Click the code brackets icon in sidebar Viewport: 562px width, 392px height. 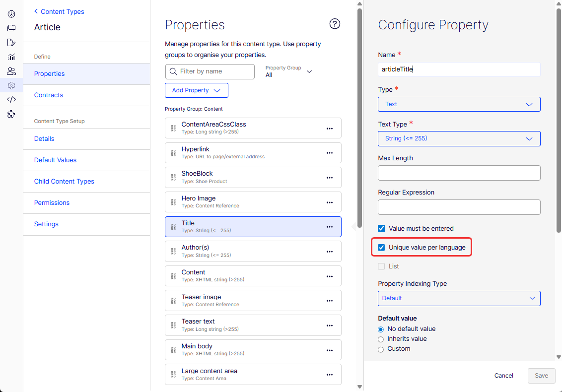pos(11,99)
